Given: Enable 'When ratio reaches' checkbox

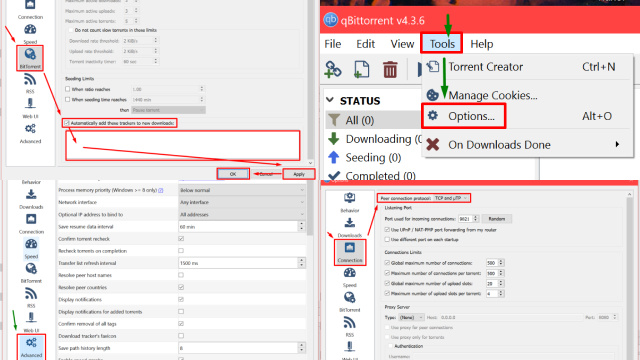Looking at the screenshot, I should 68,89.
